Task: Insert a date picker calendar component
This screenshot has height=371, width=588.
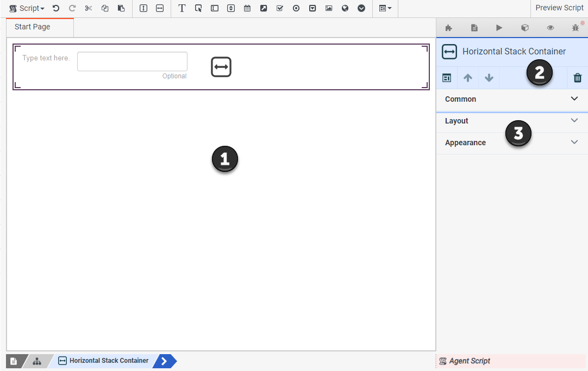Action: point(247,8)
